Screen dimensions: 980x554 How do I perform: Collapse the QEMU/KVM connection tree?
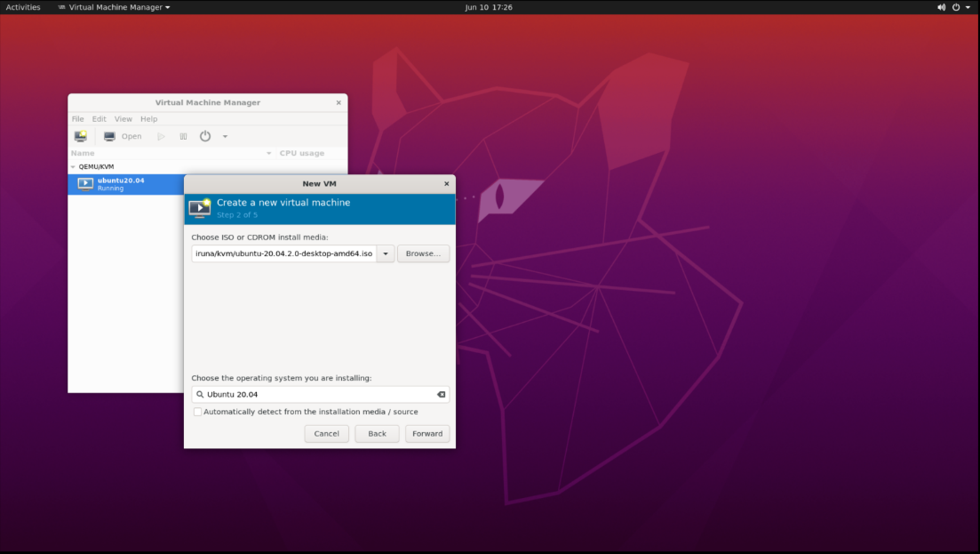(x=73, y=167)
